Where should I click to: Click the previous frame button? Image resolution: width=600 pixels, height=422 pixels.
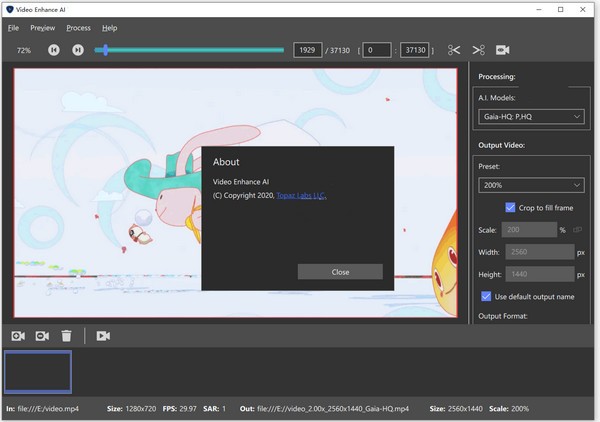54,50
